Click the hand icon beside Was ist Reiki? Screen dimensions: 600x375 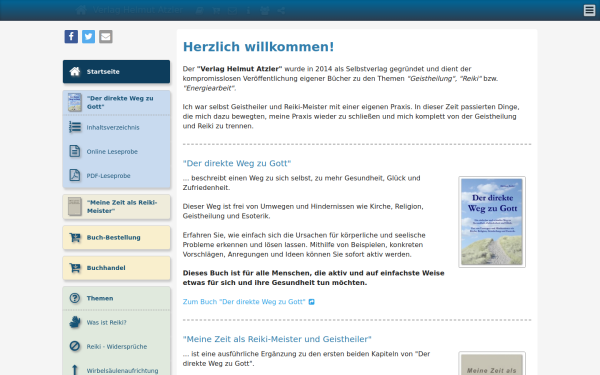pos(75,322)
